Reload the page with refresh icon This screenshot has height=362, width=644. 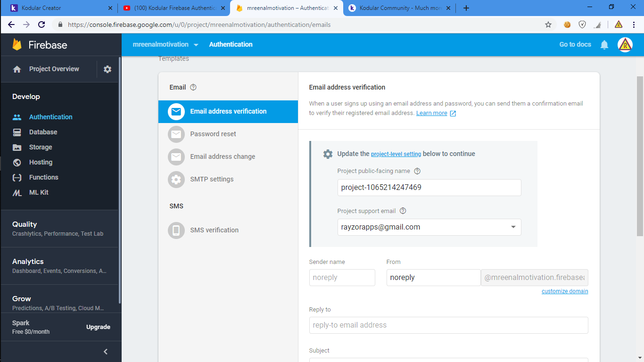click(x=41, y=25)
